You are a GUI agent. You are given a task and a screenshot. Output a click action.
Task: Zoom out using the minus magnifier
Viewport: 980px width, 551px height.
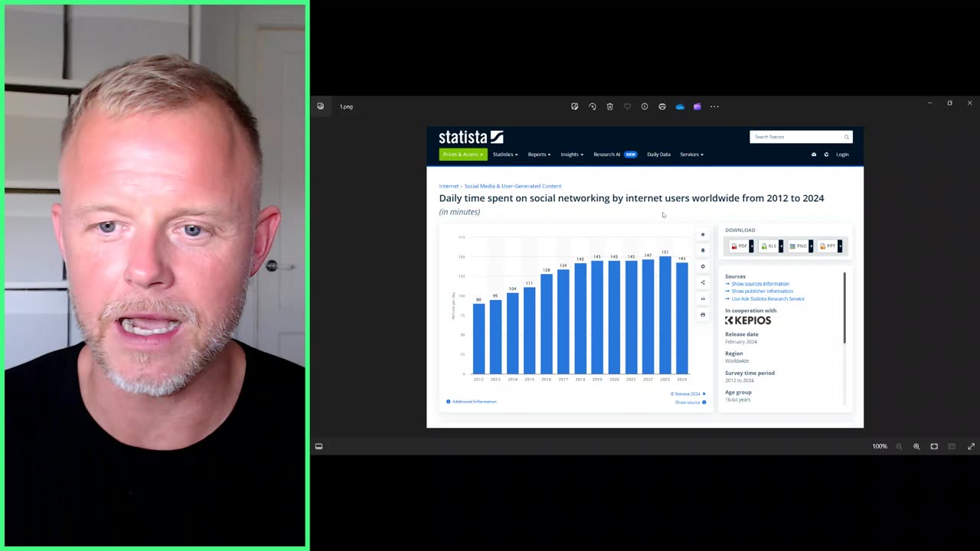899,446
